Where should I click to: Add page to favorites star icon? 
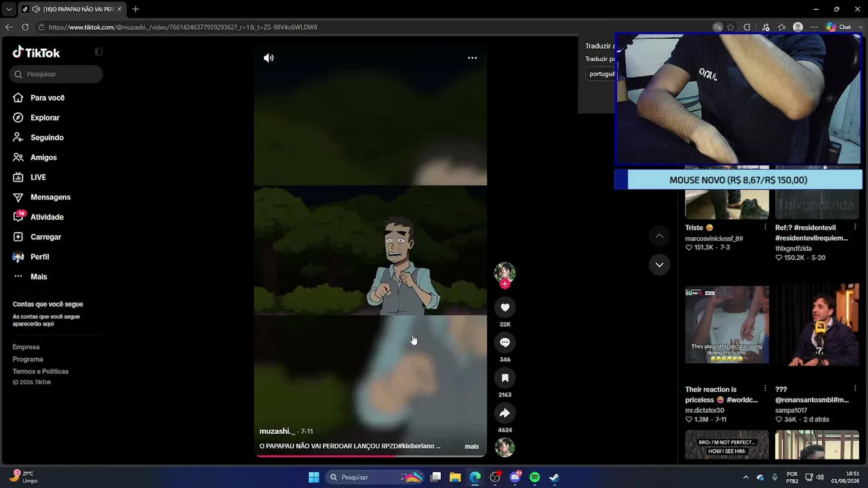click(x=730, y=27)
